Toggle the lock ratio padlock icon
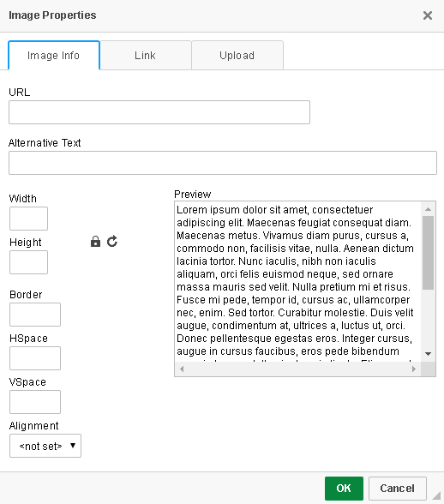The width and height of the screenshot is (444, 504). coord(95,242)
